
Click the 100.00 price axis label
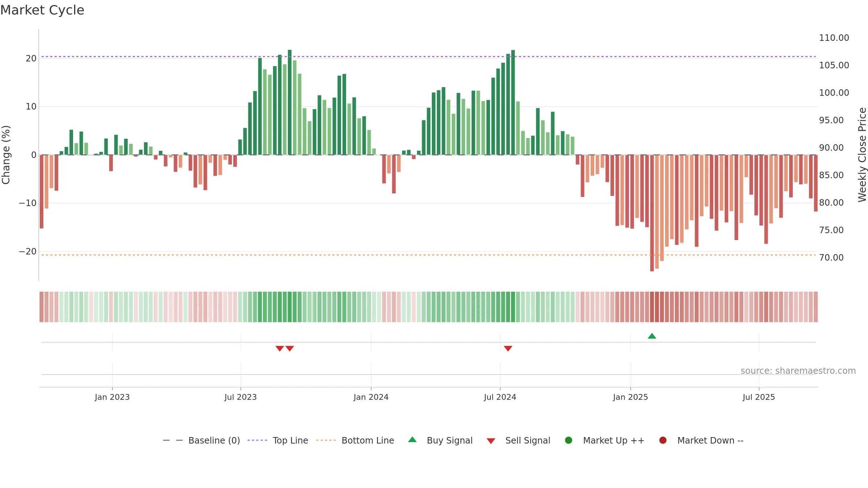834,93
